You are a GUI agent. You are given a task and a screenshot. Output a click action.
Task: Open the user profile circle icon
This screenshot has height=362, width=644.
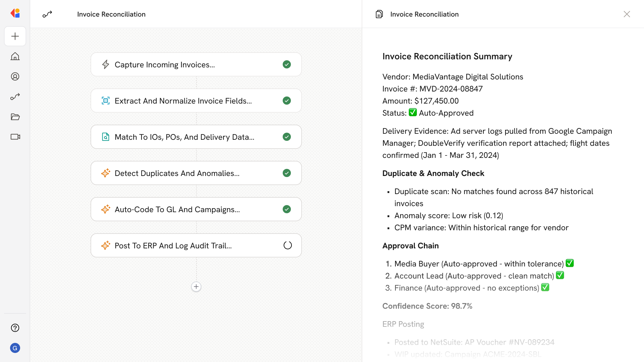[x=15, y=76]
